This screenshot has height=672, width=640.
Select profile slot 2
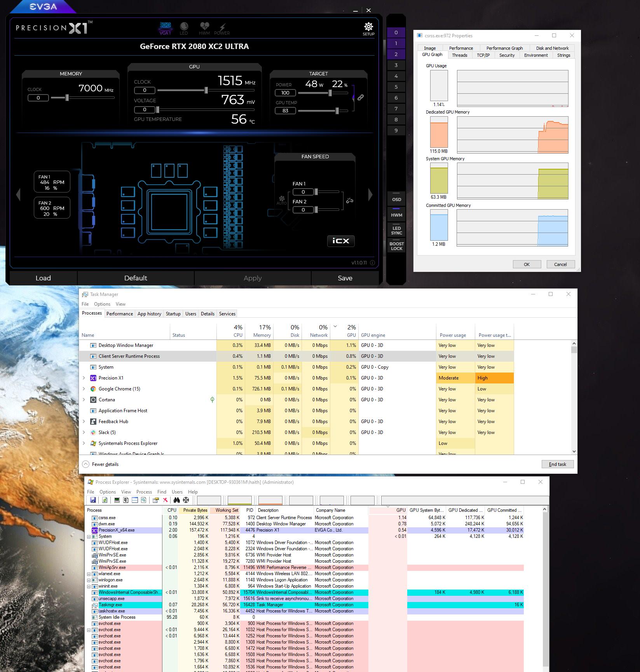coord(396,54)
